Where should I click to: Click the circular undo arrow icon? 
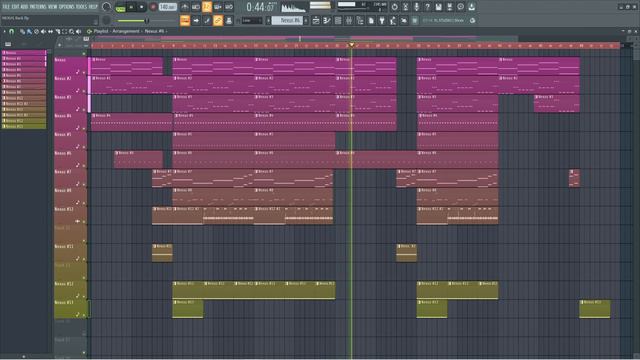click(394, 7)
